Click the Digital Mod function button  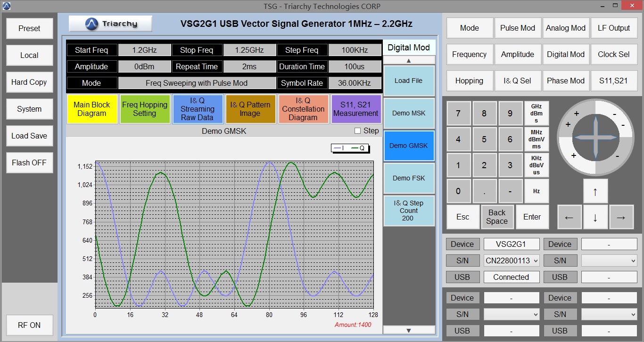tap(566, 54)
